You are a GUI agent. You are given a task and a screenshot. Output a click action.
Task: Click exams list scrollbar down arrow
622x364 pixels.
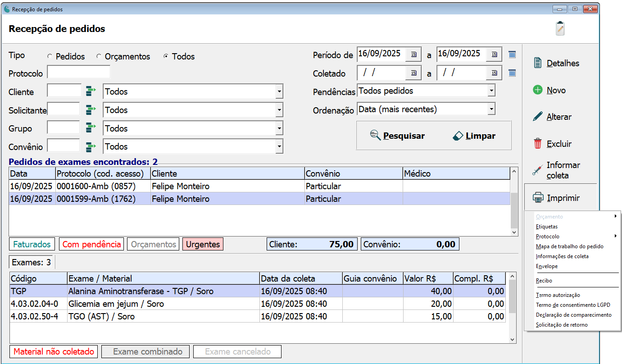[x=513, y=339]
